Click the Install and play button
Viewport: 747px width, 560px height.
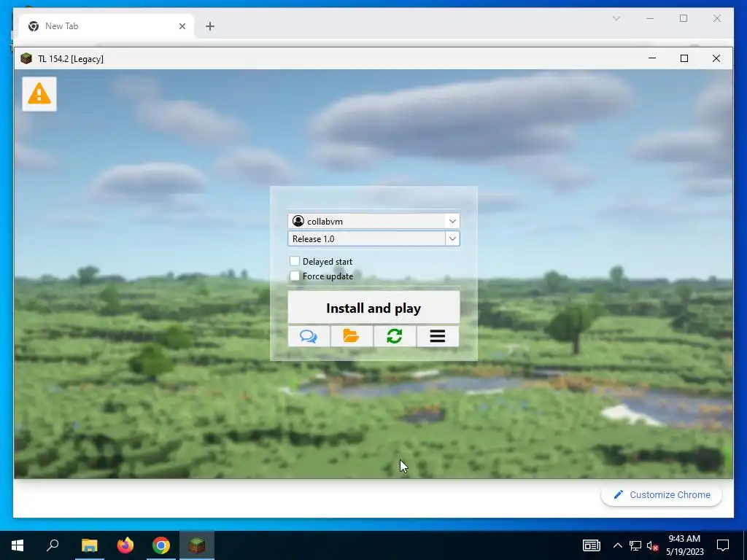(x=373, y=308)
